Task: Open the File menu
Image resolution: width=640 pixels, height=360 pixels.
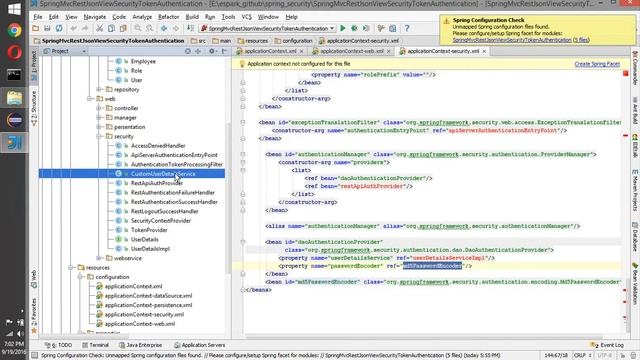Action: tap(38, 17)
